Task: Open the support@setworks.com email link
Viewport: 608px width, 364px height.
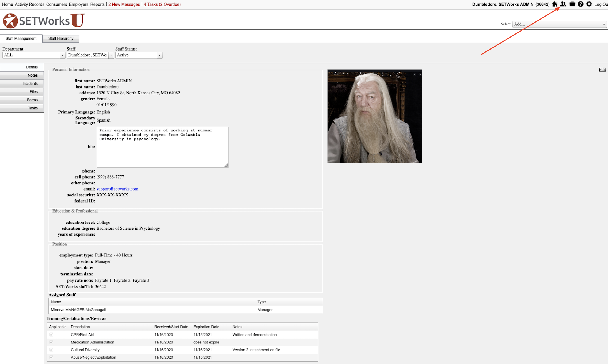Action: pos(117,189)
